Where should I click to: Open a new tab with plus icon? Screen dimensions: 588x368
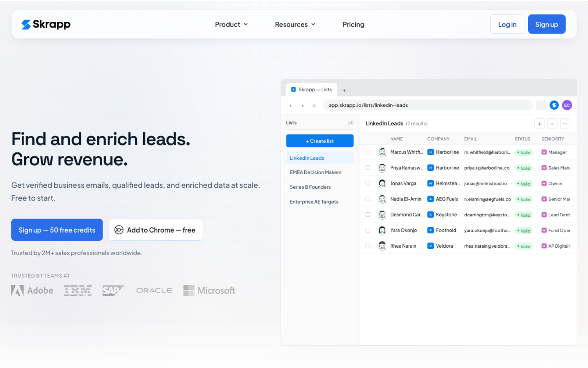pos(344,90)
